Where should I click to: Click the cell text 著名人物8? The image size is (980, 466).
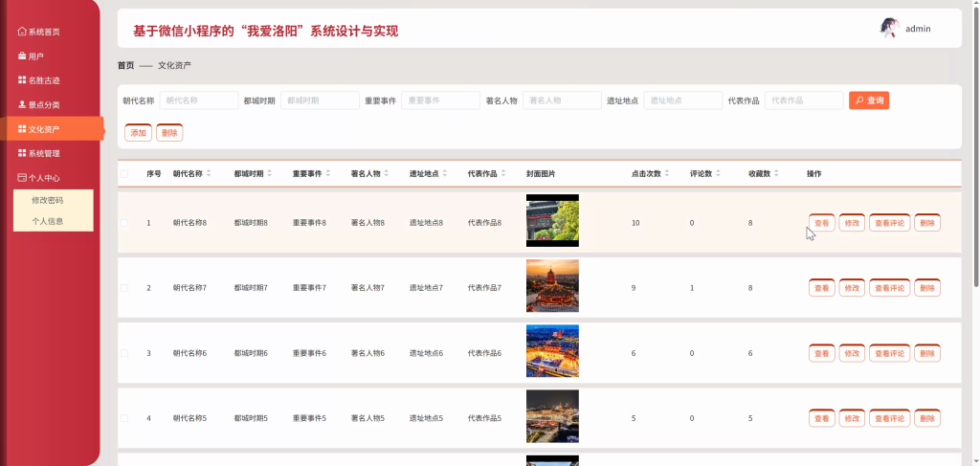(x=367, y=222)
